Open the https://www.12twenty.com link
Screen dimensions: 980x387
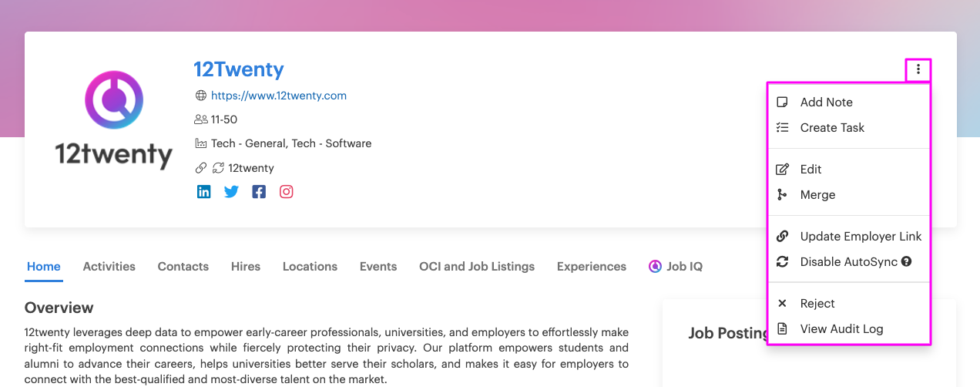(x=279, y=96)
